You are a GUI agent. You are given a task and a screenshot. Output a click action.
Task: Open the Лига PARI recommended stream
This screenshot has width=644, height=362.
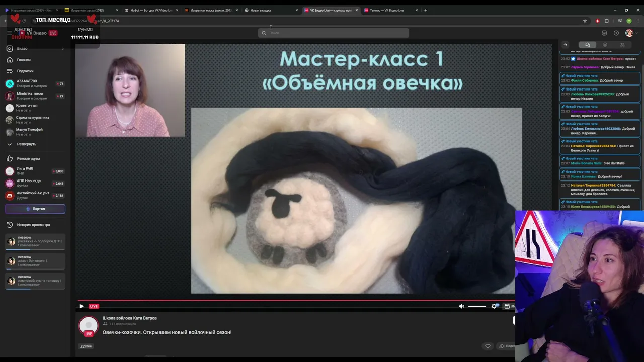pos(35,171)
